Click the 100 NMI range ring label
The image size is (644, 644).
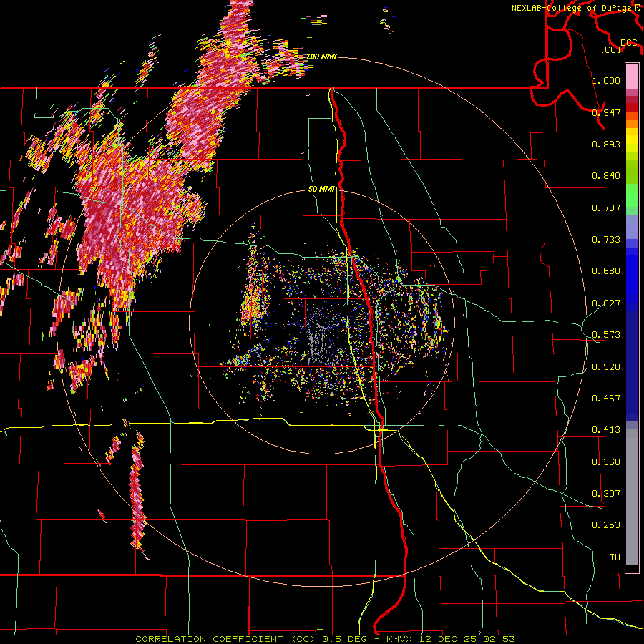click(321, 57)
